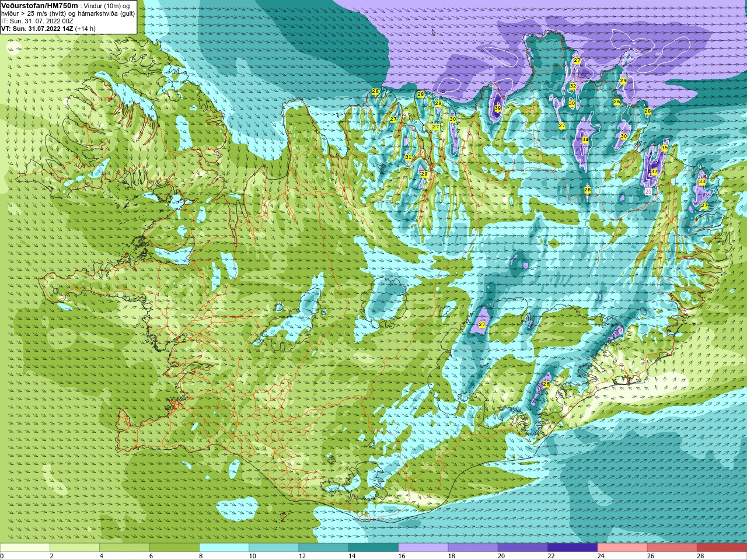Click the legend scale tick label "12"

coord(302,556)
